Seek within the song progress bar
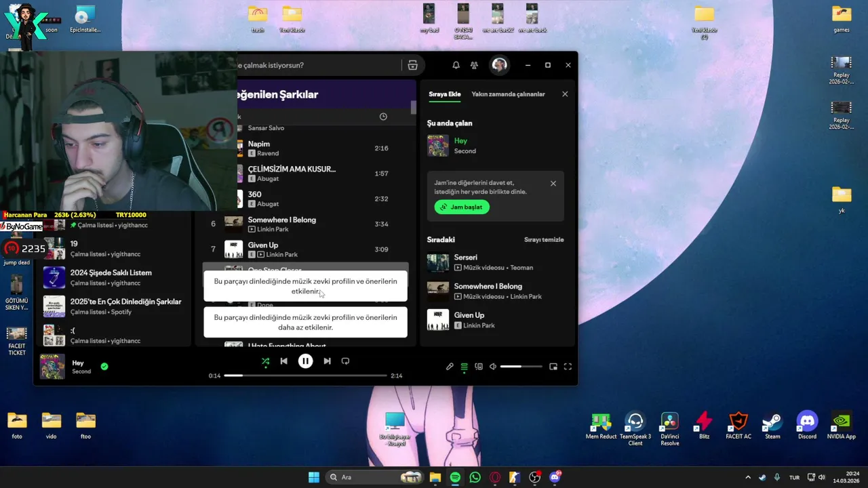Image resolution: width=868 pixels, height=488 pixels. coord(306,375)
